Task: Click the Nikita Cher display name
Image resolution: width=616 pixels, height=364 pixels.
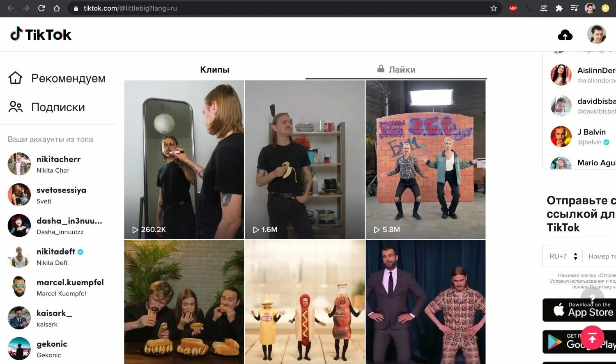Action: [53, 170]
